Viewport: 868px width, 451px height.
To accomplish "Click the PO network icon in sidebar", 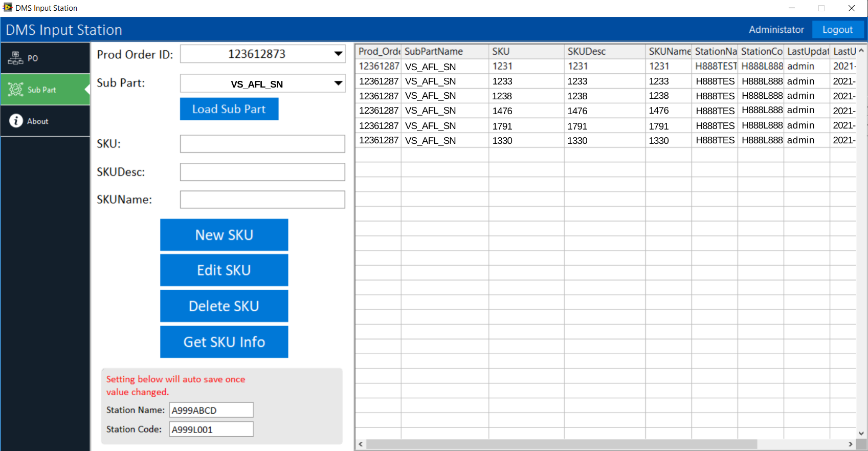I will pyautogui.click(x=15, y=58).
